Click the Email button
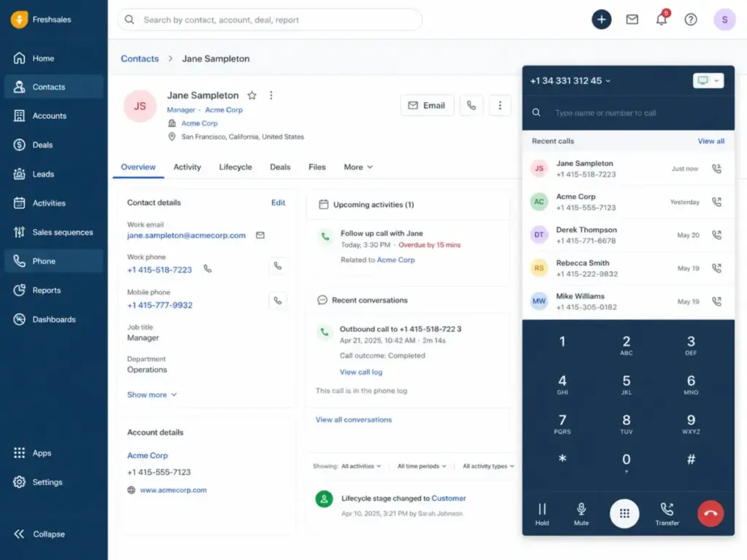Screen dimensions: 747x560 click(x=427, y=105)
